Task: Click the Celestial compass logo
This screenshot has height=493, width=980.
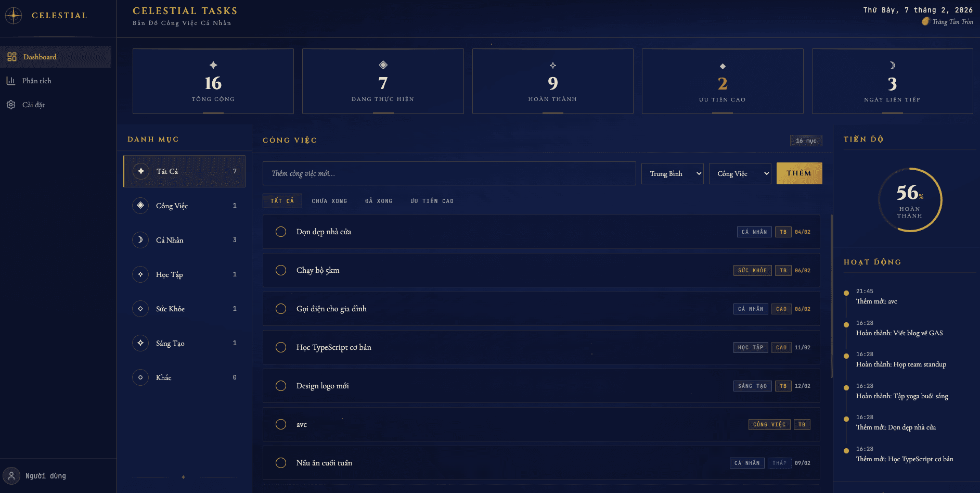Action: pyautogui.click(x=14, y=16)
